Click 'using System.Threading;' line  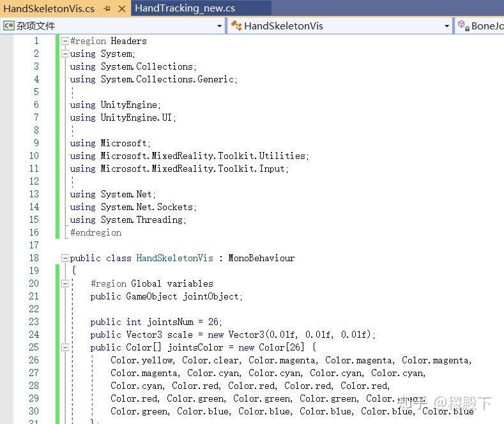128,220
